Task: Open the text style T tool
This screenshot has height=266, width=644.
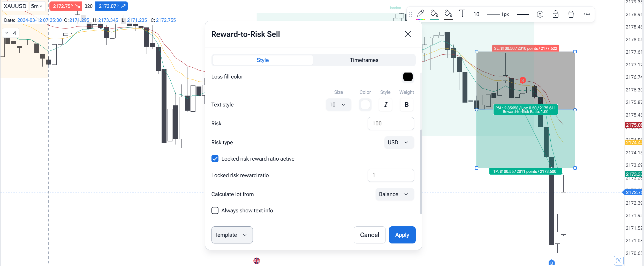Action: point(462,14)
